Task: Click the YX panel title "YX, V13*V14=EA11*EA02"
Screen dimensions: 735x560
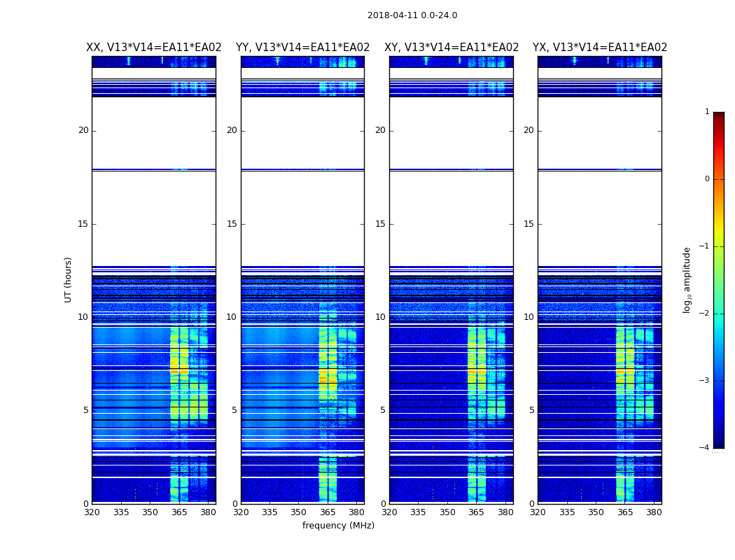Action: (599, 48)
